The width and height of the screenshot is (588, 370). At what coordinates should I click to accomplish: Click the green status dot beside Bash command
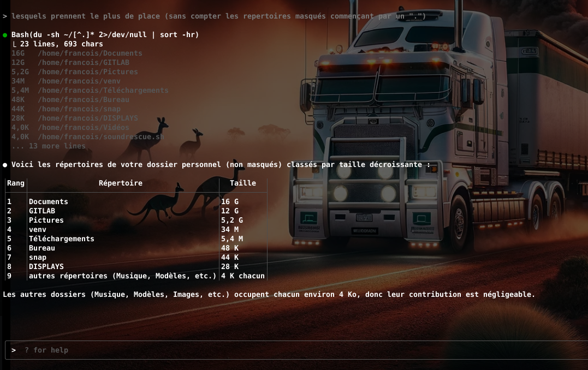(5, 35)
